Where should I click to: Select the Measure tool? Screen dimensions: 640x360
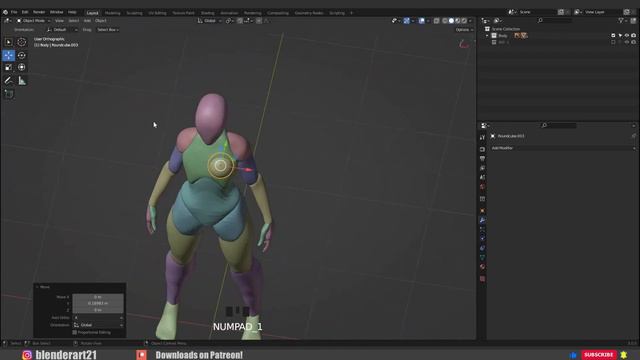(x=22, y=81)
